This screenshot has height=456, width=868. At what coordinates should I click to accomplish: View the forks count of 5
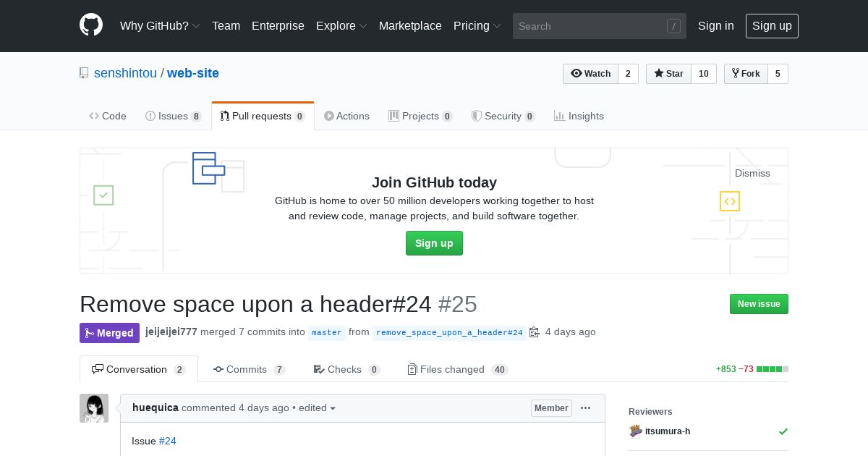(778, 74)
